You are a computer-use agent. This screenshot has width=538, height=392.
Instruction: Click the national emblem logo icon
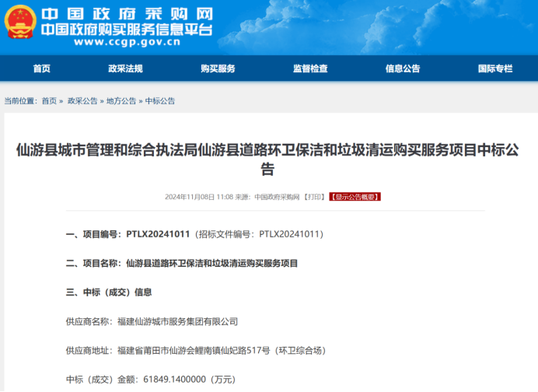pos(20,23)
